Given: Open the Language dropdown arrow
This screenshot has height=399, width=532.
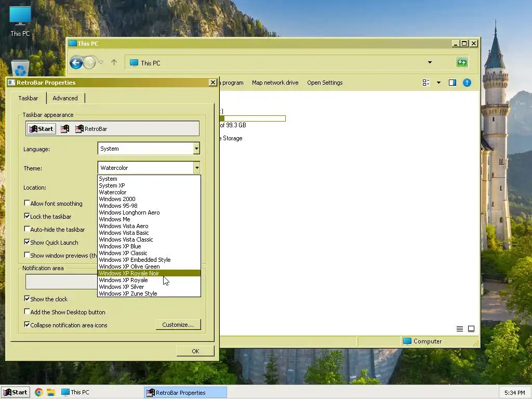Looking at the screenshot, I should pyautogui.click(x=196, y=148).
